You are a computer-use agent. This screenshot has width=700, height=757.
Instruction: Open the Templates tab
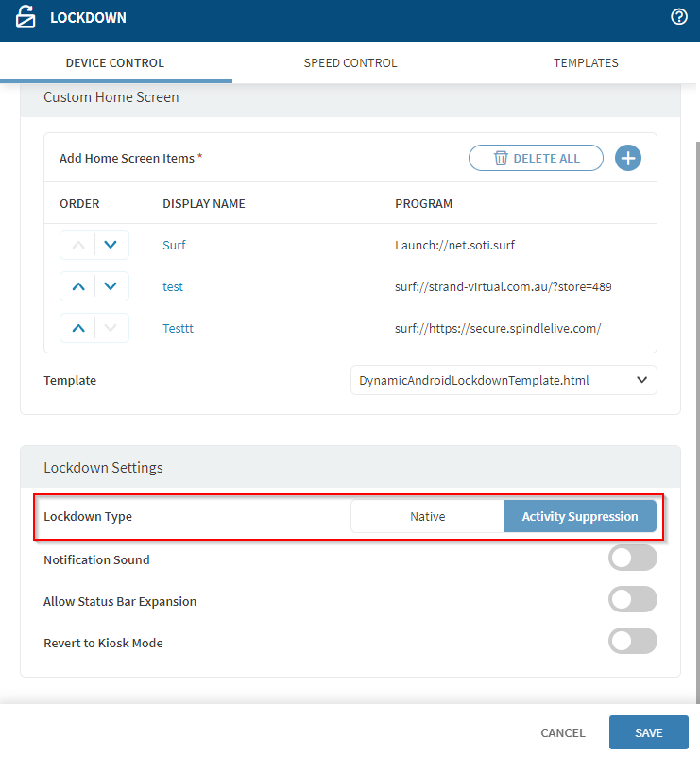[x=586, y=63]
